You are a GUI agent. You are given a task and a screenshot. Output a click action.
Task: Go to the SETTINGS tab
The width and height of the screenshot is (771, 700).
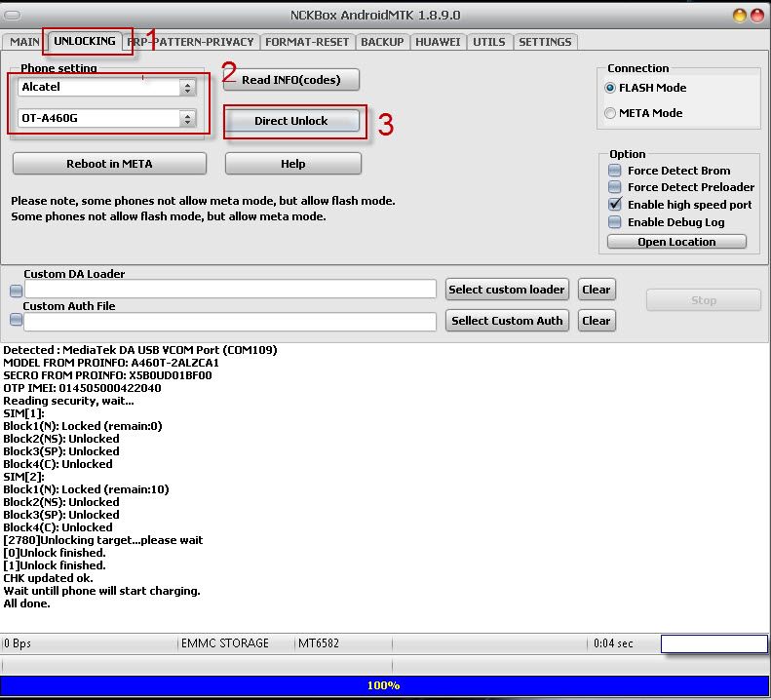(545, 42)
